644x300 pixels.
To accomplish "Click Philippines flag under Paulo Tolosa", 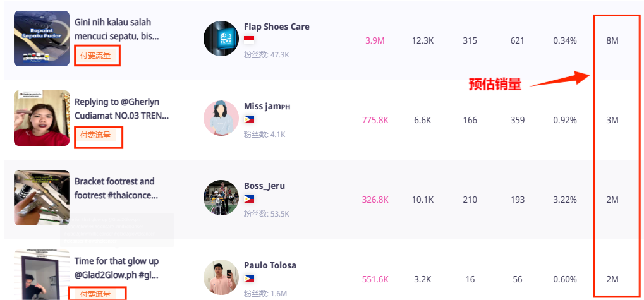I will pos(249,279).
